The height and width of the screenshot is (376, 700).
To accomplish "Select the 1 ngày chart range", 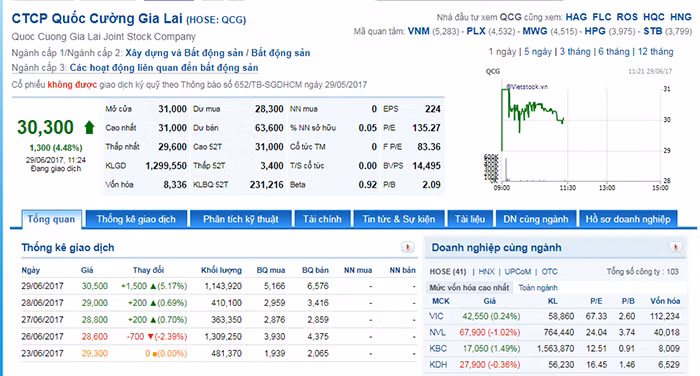I will click(x=502, y=52).
